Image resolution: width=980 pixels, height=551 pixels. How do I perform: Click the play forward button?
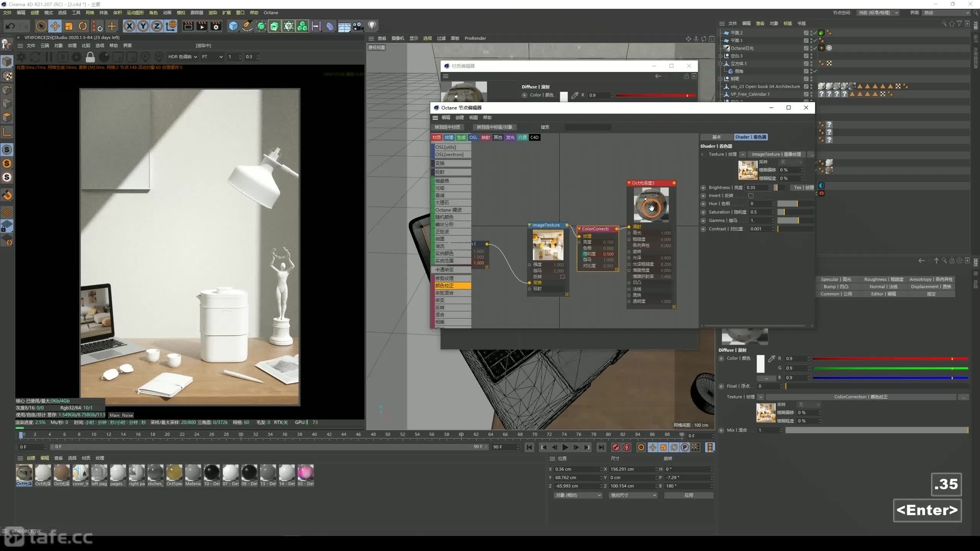pos(565,447)
